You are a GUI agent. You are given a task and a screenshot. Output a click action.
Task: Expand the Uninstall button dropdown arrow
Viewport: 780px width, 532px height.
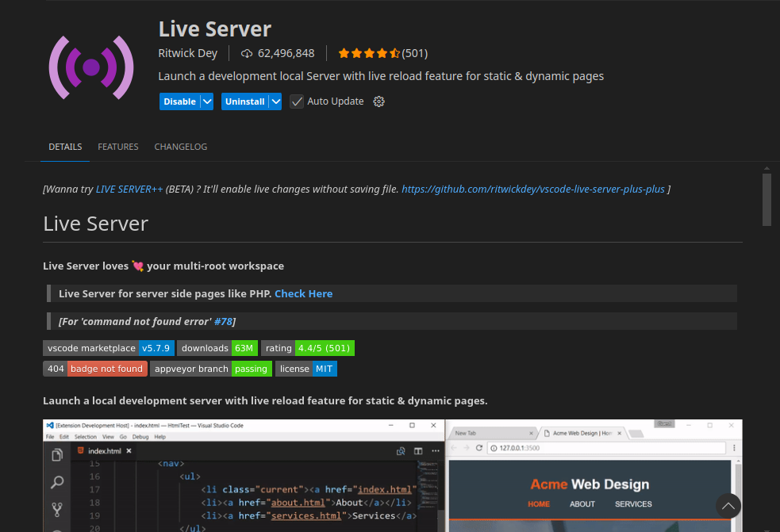(x=275, y=101)
